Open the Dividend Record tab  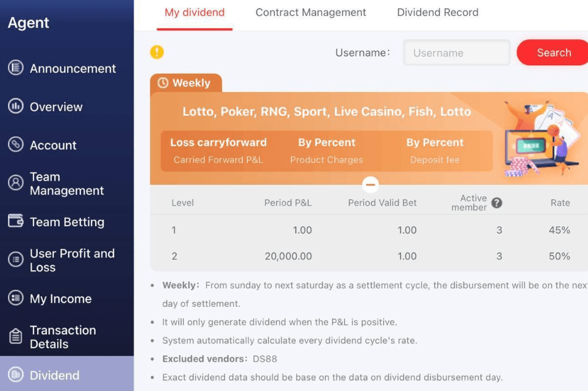click(x=437, y=12)
